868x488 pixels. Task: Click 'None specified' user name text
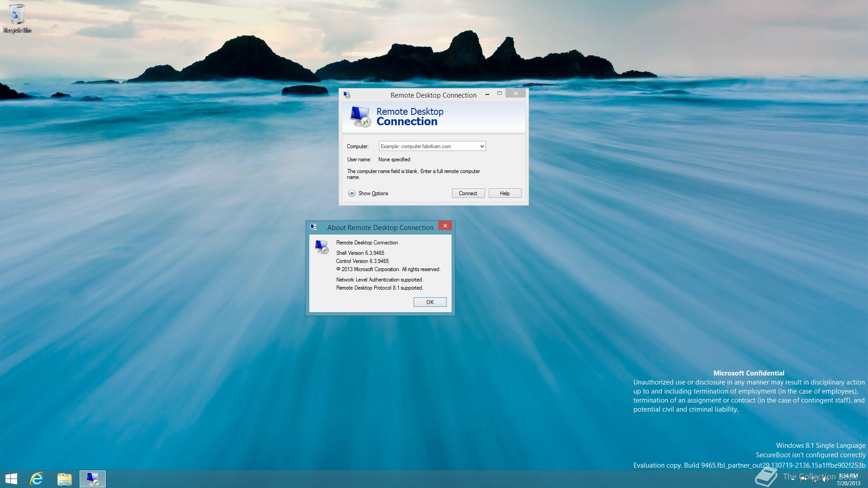coord(394,160)
